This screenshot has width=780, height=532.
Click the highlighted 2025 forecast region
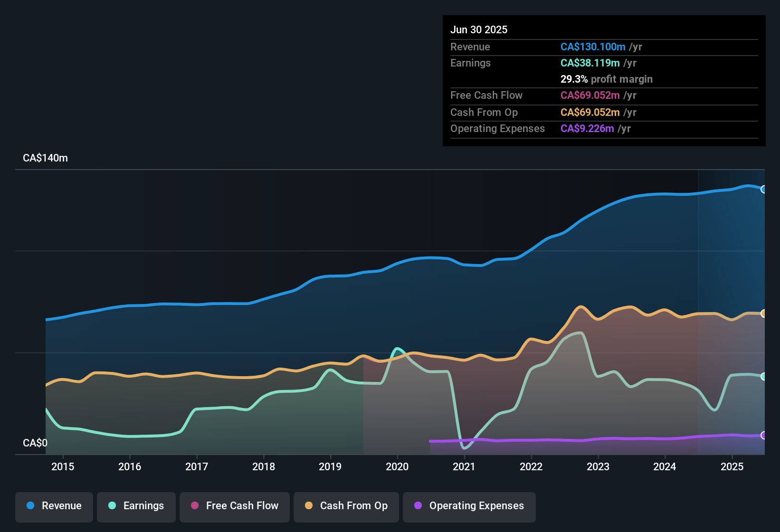pyautogui.click(x=732, y=309)
